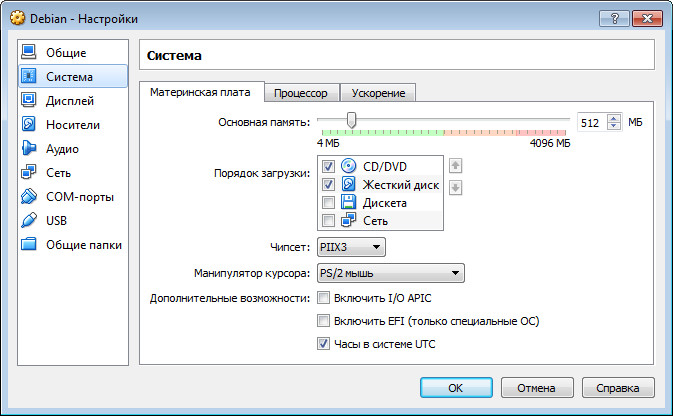Open the help question mark button in title bar

pyautogui.click(x=614, y=18)
